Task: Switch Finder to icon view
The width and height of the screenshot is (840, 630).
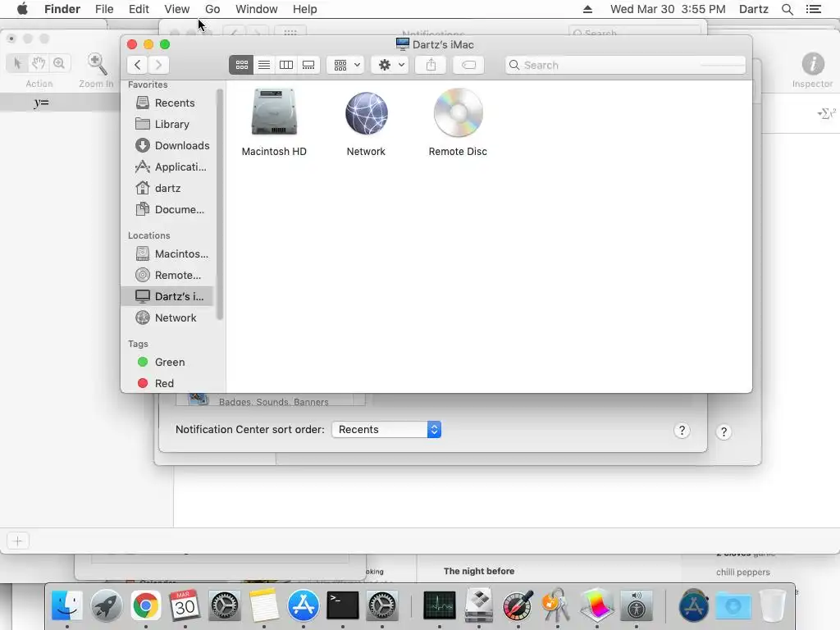Action: 242,65
